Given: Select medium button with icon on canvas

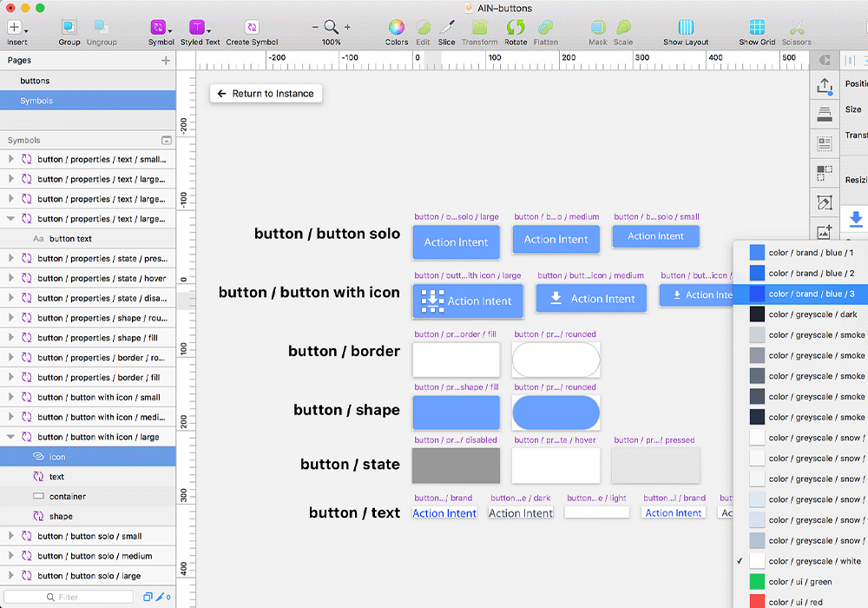Looking at the screenshot, I should pyautogui.click(x=591, y=299).
